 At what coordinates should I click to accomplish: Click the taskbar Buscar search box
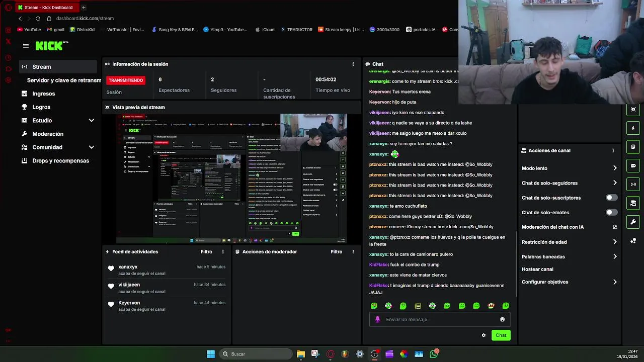tap(255, 354)
